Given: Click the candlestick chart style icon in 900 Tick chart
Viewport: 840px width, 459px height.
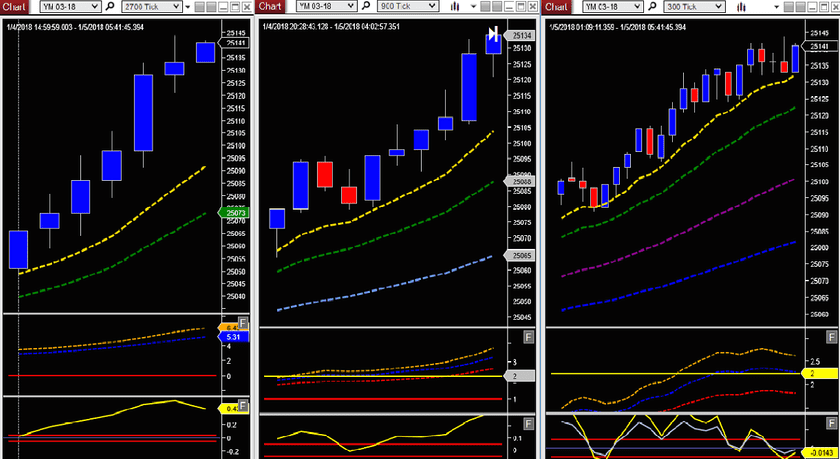Looking at the screenshot, I should click(x=455, y=6).
